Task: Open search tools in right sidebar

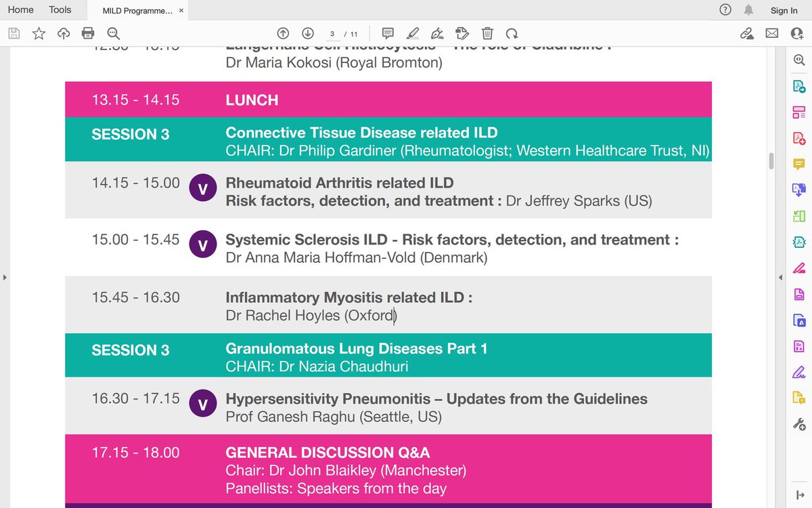Action: (x=799, y=60)
